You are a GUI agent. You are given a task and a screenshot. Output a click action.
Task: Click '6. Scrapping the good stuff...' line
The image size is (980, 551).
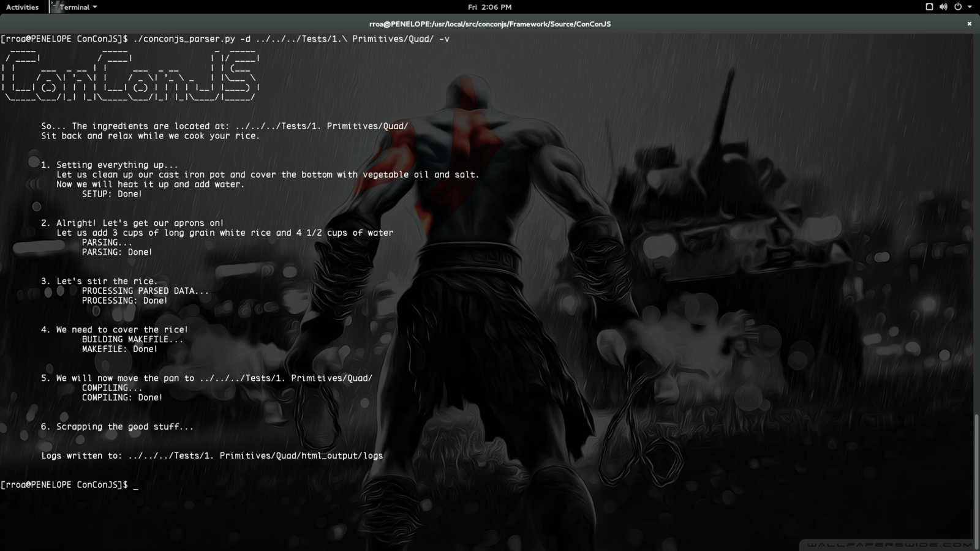117,427
